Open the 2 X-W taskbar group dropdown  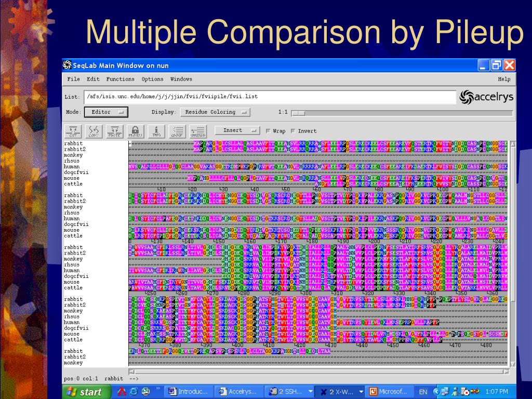click(x=361, y=392)
